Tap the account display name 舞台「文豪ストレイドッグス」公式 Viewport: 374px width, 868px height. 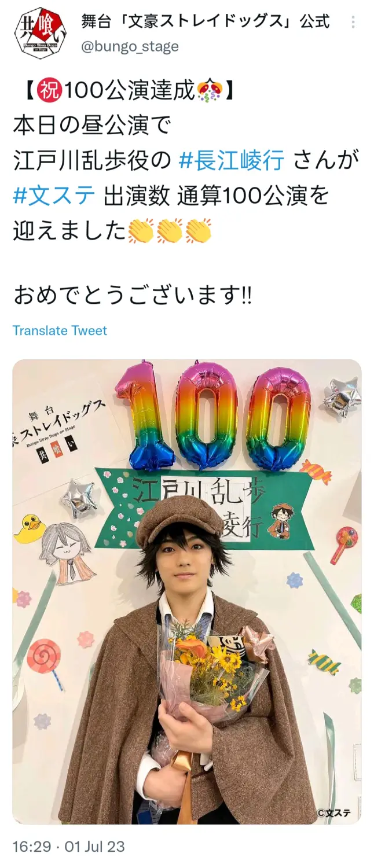[206, 21]
